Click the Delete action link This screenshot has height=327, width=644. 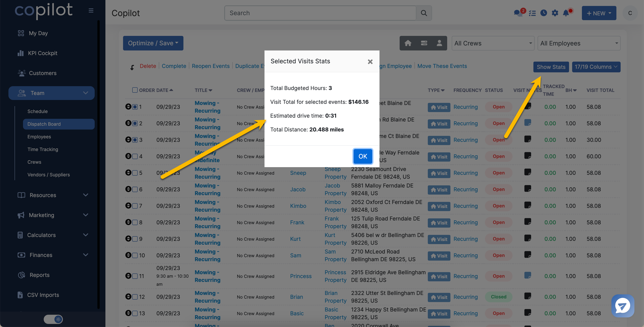(x=148, y=66)
